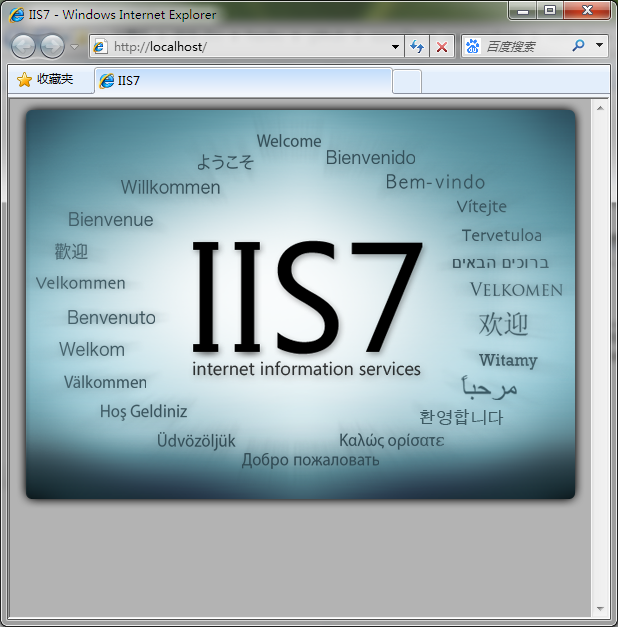Open the search provider options dropdown
Viewport: 618px width, 627px height.
(x=599, y=46)
